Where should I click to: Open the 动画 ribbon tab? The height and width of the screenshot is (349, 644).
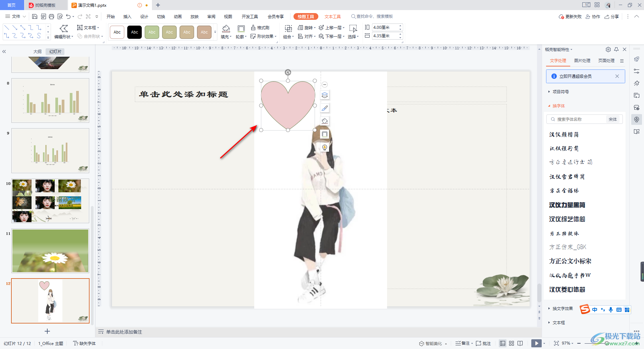(177, 16)
